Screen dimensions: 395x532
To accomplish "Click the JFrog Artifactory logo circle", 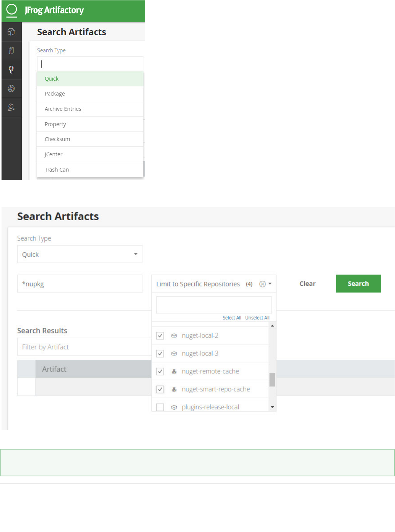I will [x=12, y=10].
